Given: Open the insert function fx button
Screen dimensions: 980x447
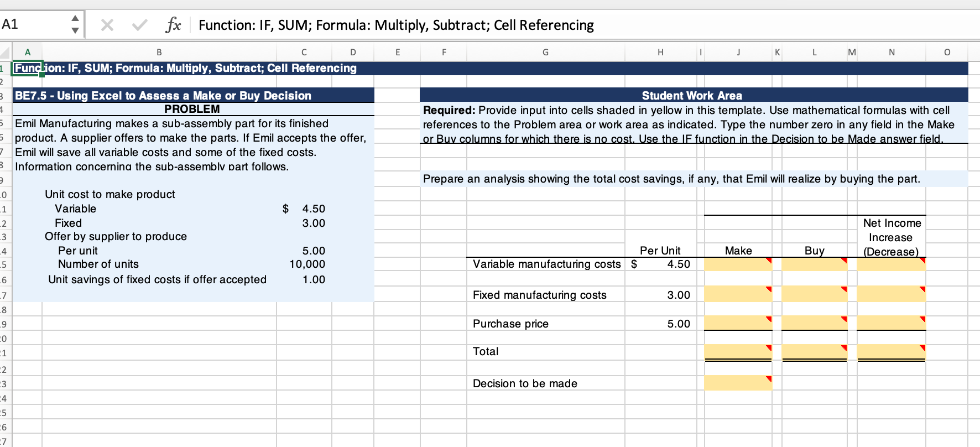Looking at the screenshot, I should [x=173, y=25].
